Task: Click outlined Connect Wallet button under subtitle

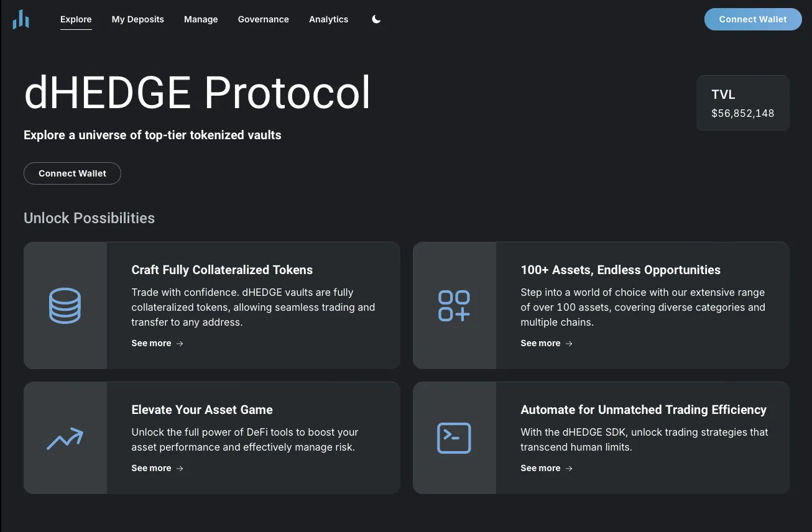Action: pos(72,173)
